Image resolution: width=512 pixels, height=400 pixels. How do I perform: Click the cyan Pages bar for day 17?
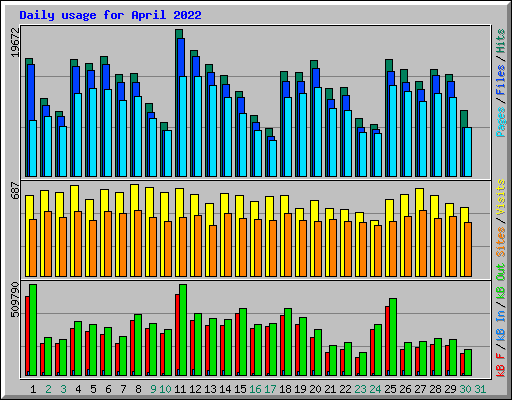coord(273,158)
